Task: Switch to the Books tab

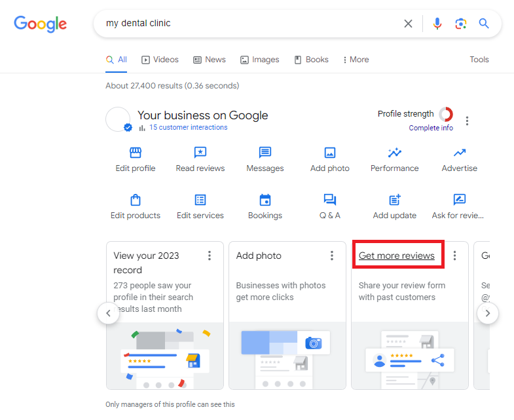Action: pos(312,60)
